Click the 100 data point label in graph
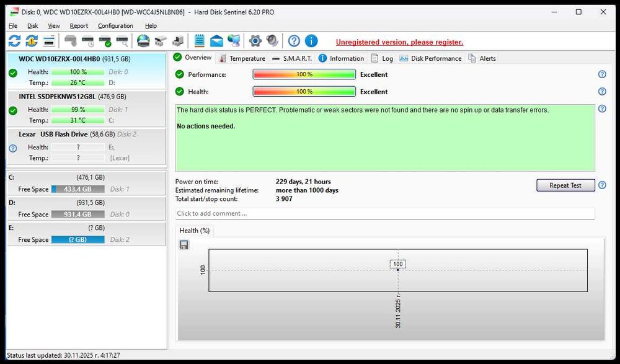Image resolution: width=620 pixels, height=364 pixels. [x=398, y=264]
